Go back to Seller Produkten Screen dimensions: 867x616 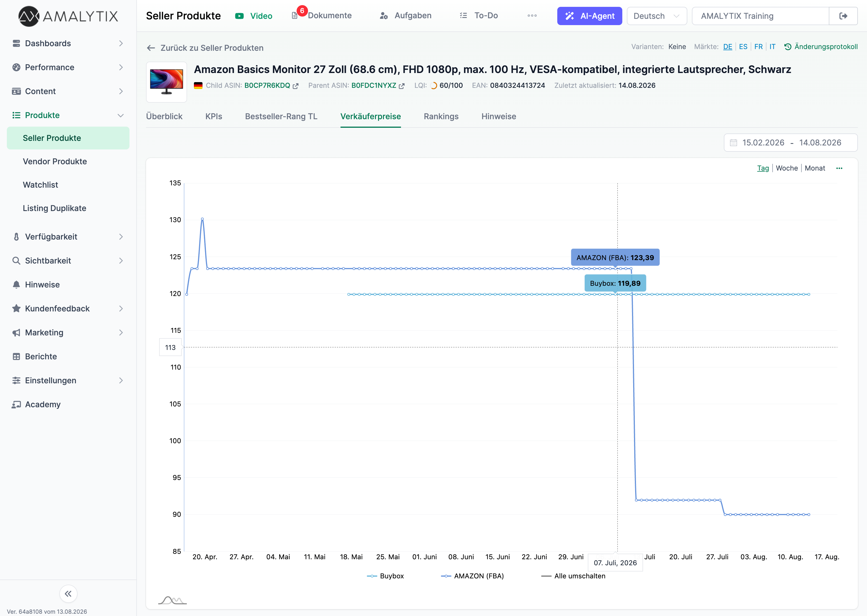tap(205, 48)
